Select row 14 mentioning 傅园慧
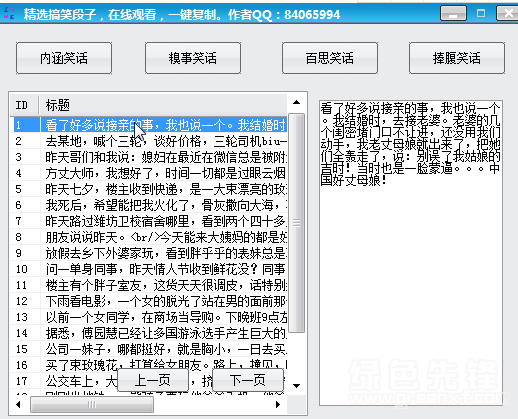The width and height of the screenshot is (518, 419). point(149,333)
